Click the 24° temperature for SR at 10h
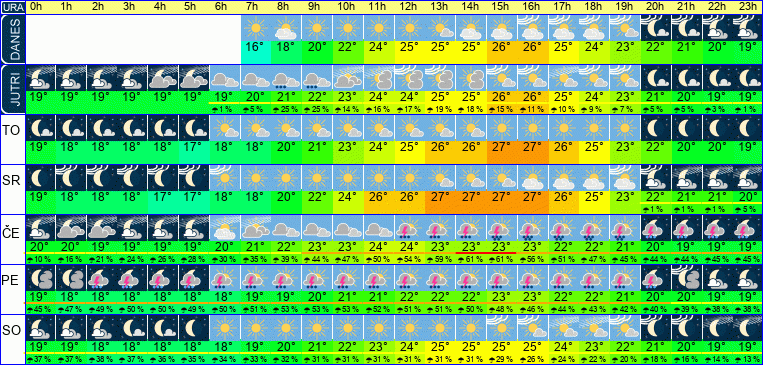The width and height of the screenshot is (763, 365). [348, 197]
